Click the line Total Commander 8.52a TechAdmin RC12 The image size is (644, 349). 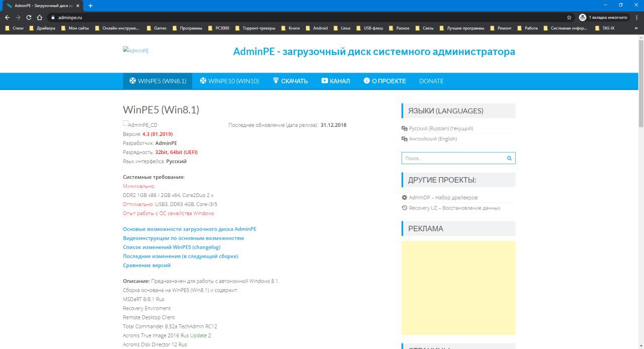(x=170, y=326)
